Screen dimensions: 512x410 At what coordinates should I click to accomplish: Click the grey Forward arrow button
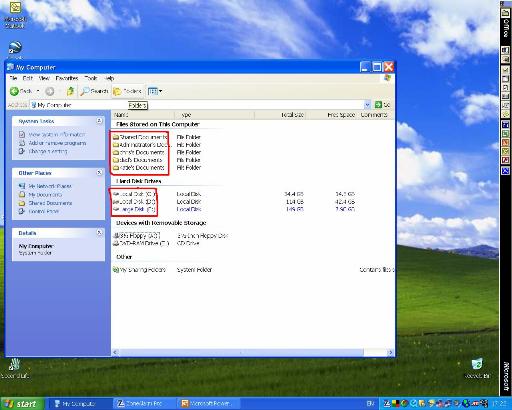50,91
